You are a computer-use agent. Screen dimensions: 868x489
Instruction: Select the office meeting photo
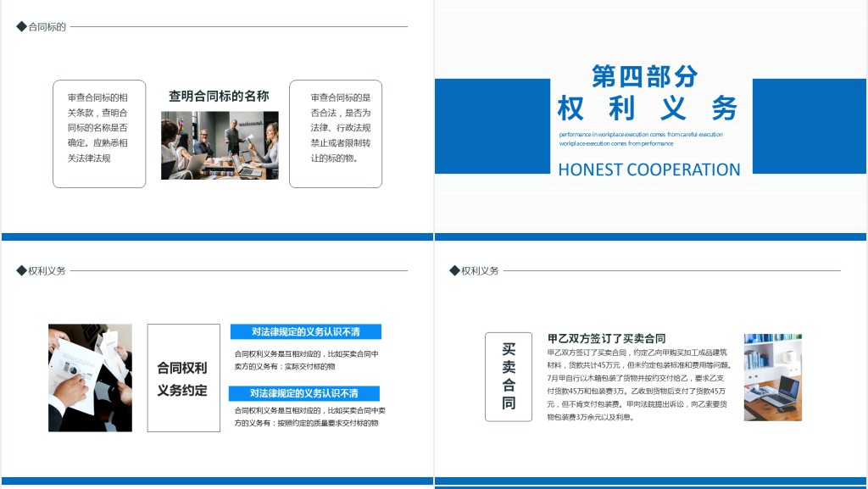pyautogui.click(x=220, y=145)
